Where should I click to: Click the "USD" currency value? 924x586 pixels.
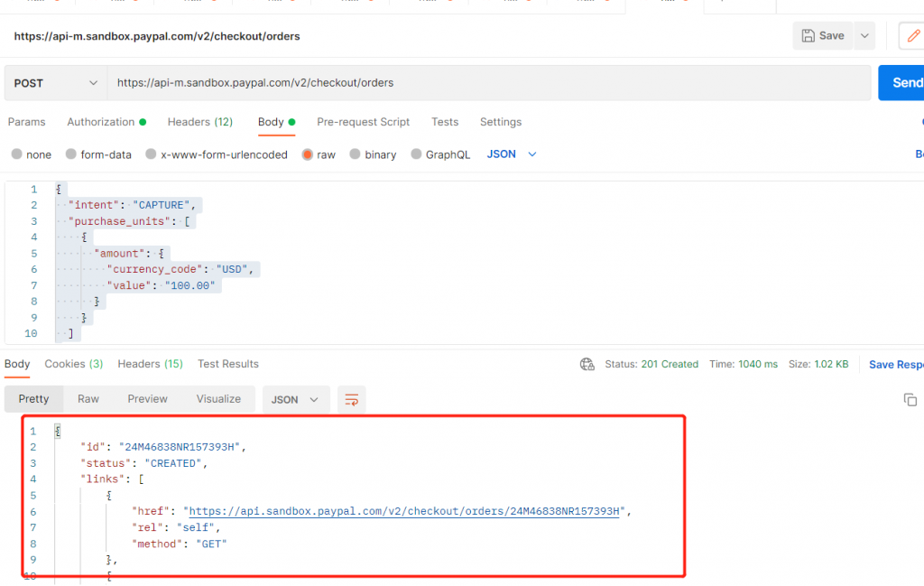click(232, 269)
